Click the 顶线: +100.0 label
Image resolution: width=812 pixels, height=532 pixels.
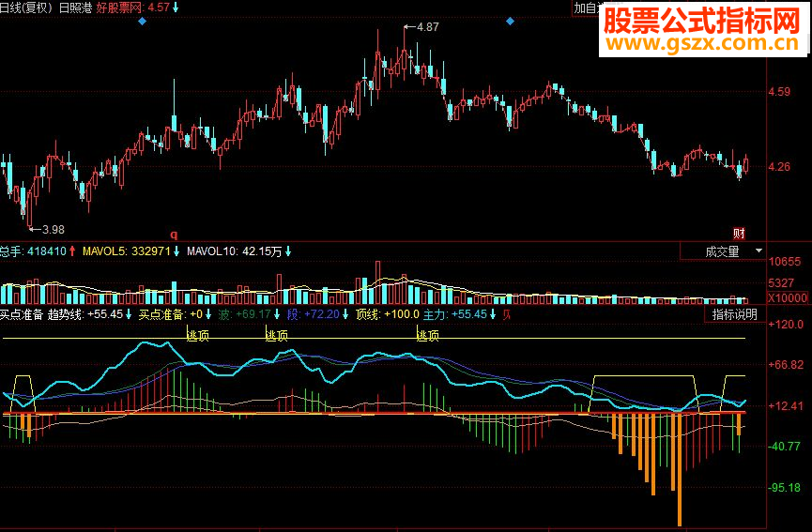[388, 314]
